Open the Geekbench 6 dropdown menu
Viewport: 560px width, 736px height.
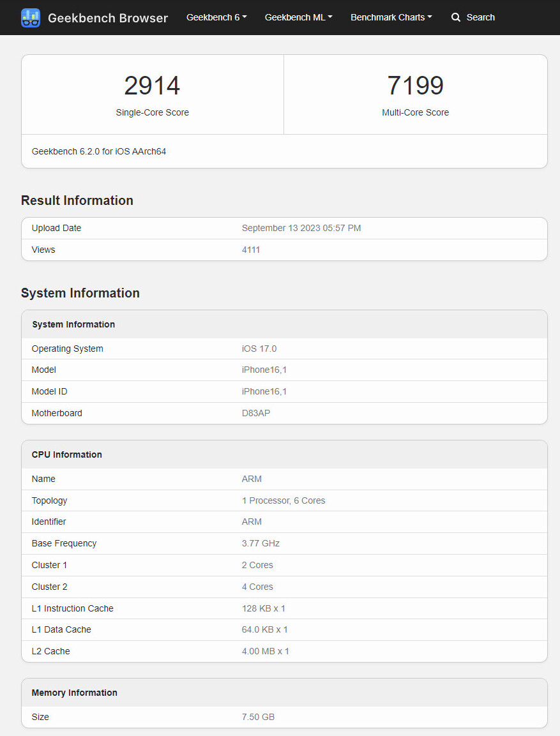click(x=216, y=17)
